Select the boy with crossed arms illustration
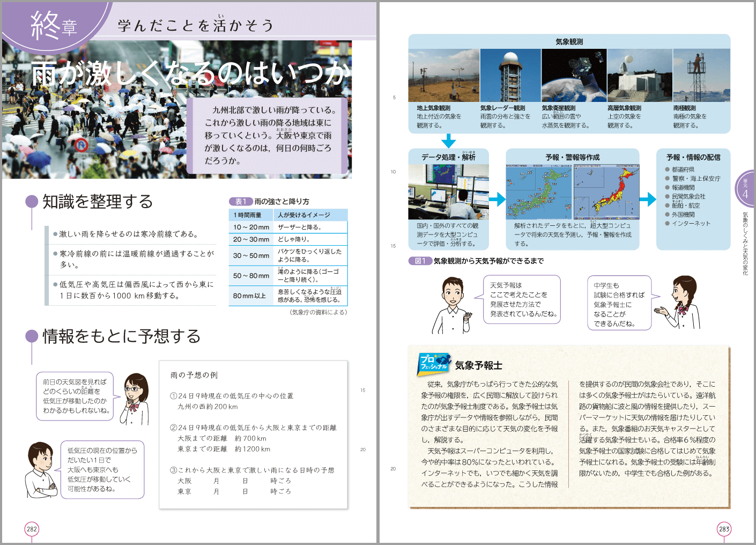 41,470
